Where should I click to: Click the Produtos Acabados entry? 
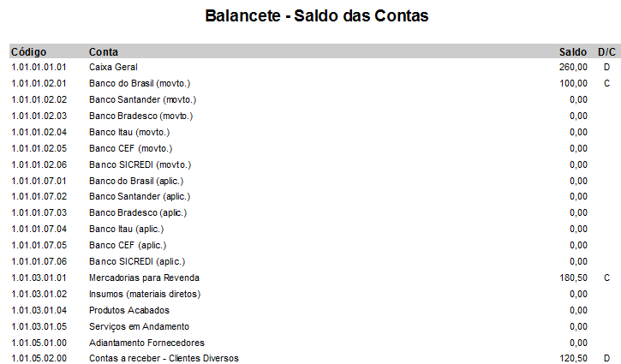(x=129, y=310)
